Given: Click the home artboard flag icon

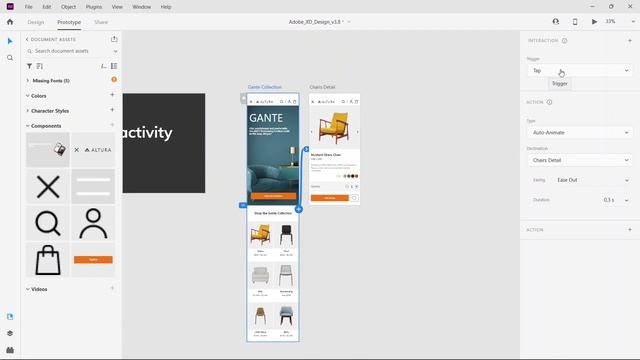Looking at the screenshot, I should [243, 98].
